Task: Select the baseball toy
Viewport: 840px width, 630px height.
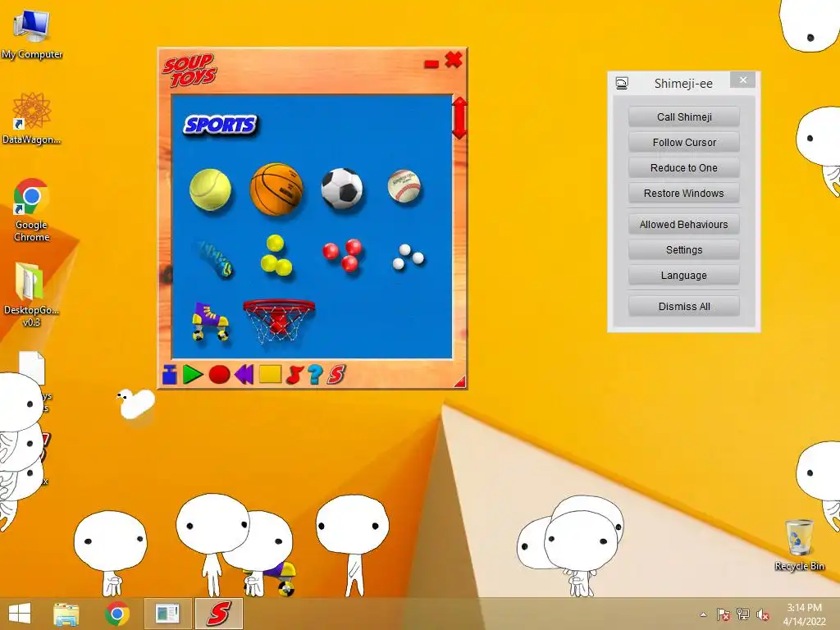Action: [x=404, y=186]
